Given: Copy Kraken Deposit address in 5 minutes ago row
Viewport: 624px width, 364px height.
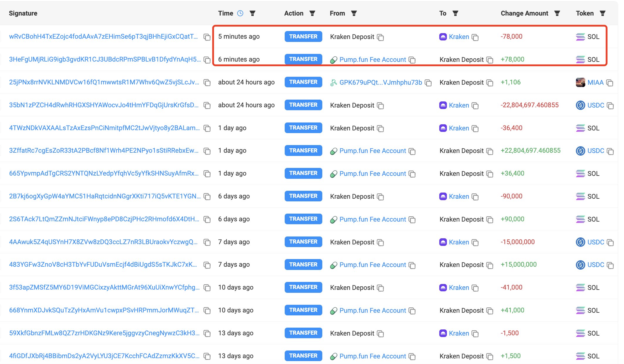Looking at the screenshot, I should 380,37.
